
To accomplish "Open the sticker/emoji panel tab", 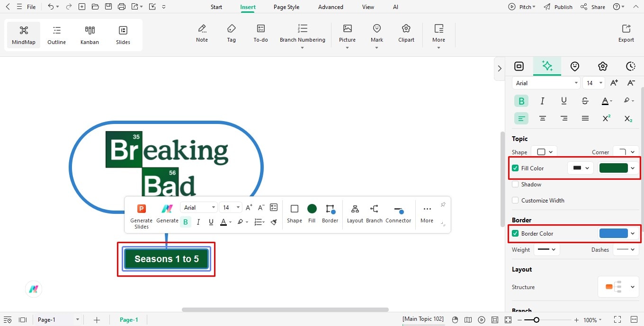I will tap(575, 66).
